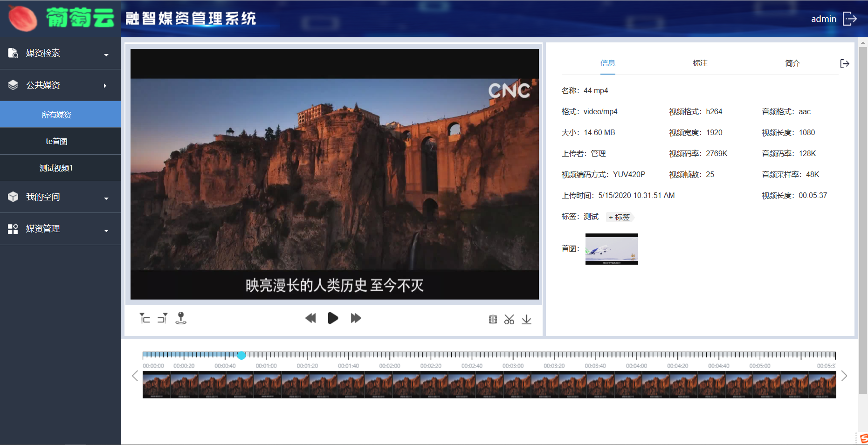The image size is (868, 445).
Task: Expand the 媒资管理 menu
Action: 60,229
